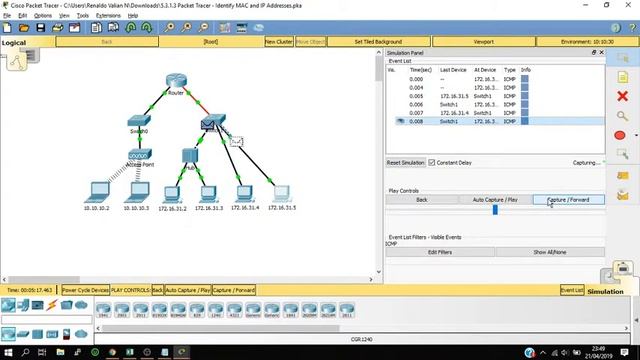Toggle the Constant Delay checkbox
This screenshot has width=640, height=360.
pyautogui.click(x=432, y=162)
